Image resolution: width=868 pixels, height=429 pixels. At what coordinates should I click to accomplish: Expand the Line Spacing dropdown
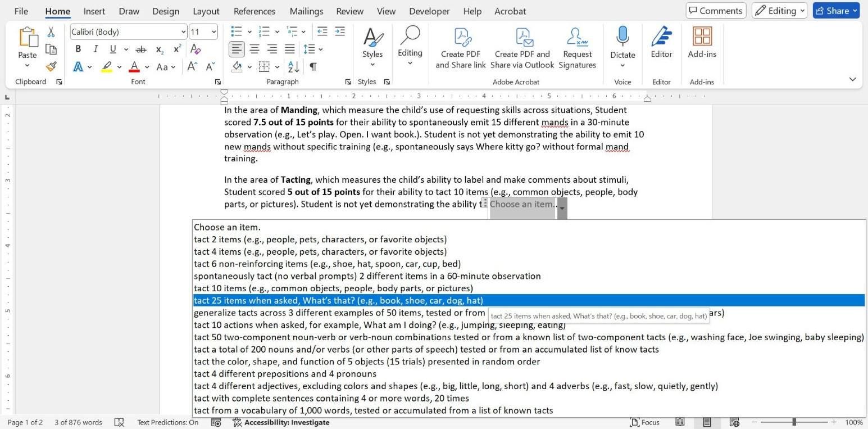320,49
